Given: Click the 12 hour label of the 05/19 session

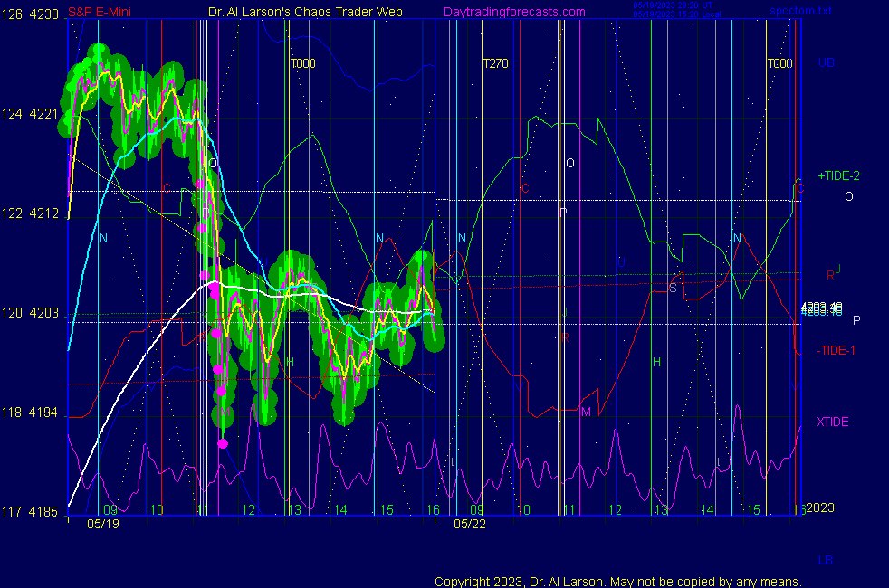Looking at the screenshot, I should point(248,510).
